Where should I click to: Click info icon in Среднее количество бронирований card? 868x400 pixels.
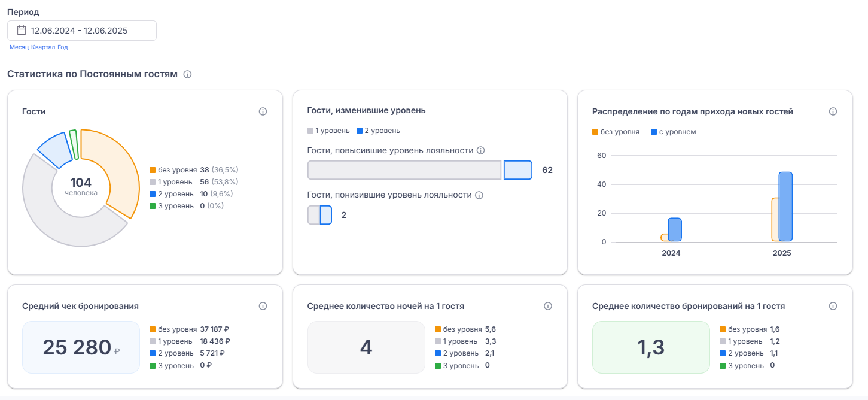pos(833,306)
